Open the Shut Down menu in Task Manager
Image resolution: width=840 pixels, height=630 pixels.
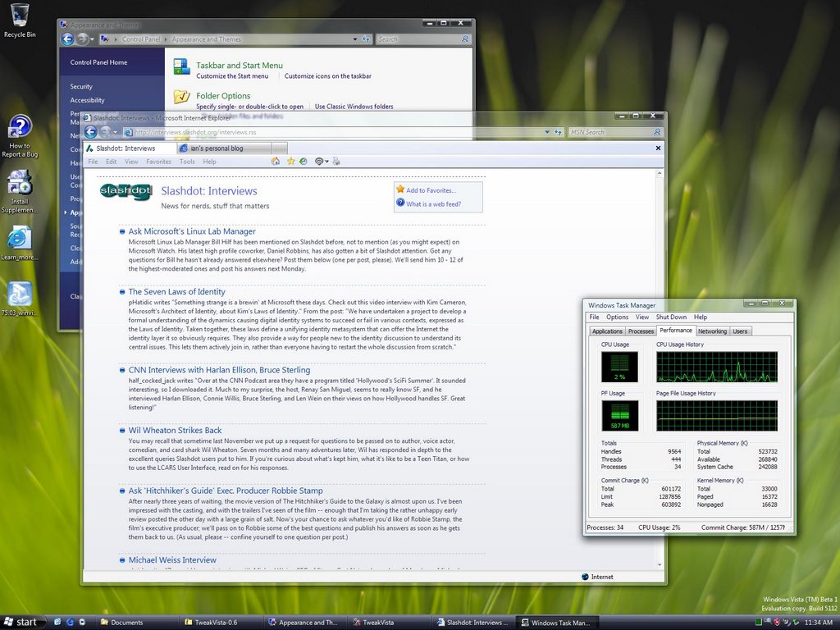tap(671, 317)
